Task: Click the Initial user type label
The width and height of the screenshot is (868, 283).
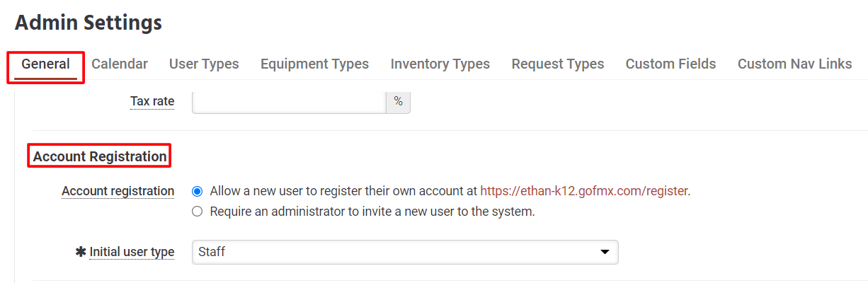Action: point(132,252)
